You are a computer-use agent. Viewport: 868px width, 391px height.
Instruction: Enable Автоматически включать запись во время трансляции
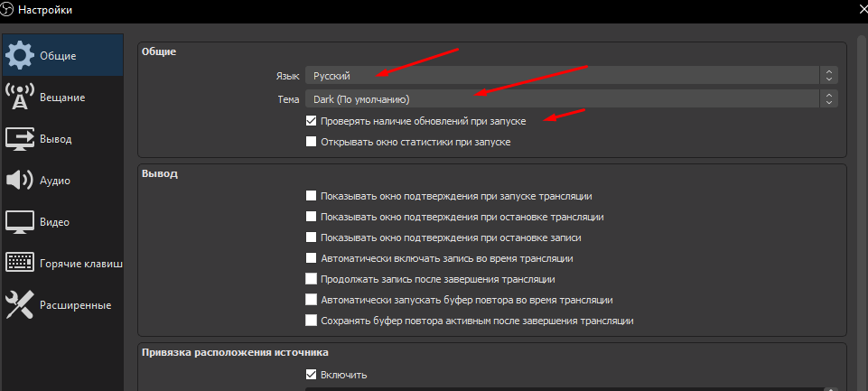click(312, 258)
